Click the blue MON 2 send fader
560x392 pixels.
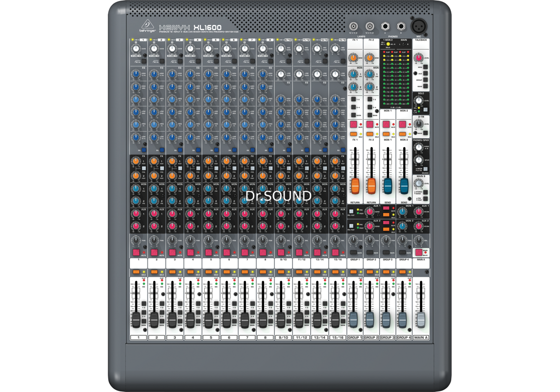coord(404,186)
